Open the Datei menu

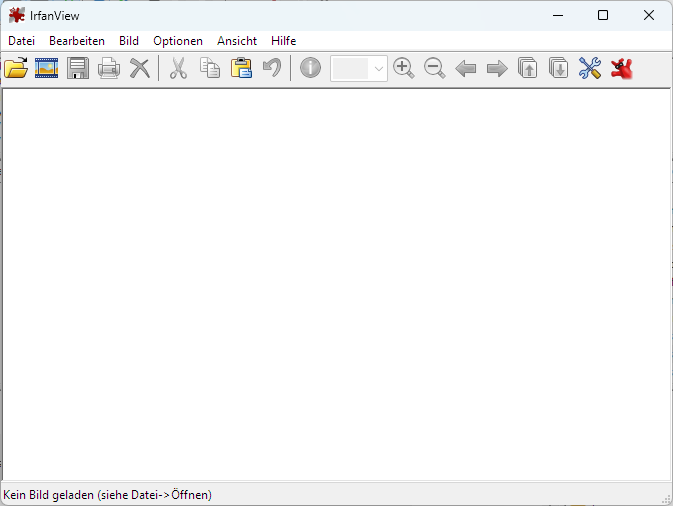coord(21,41)
